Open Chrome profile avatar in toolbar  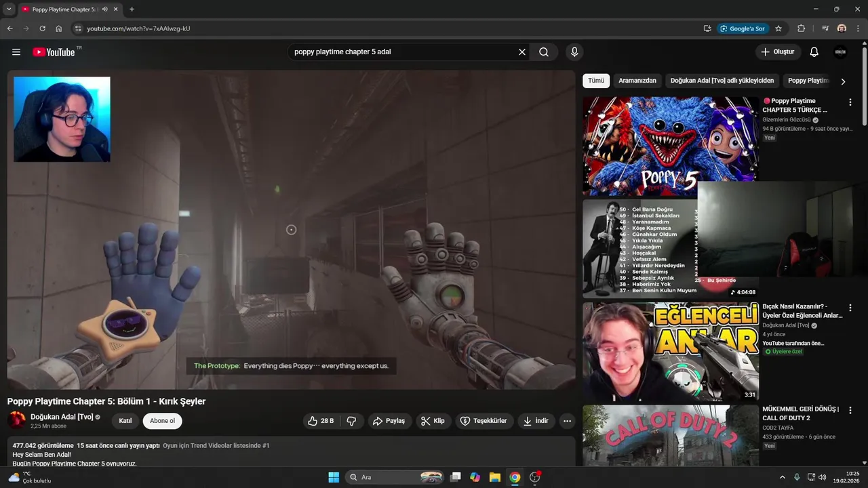coord(842,28)
